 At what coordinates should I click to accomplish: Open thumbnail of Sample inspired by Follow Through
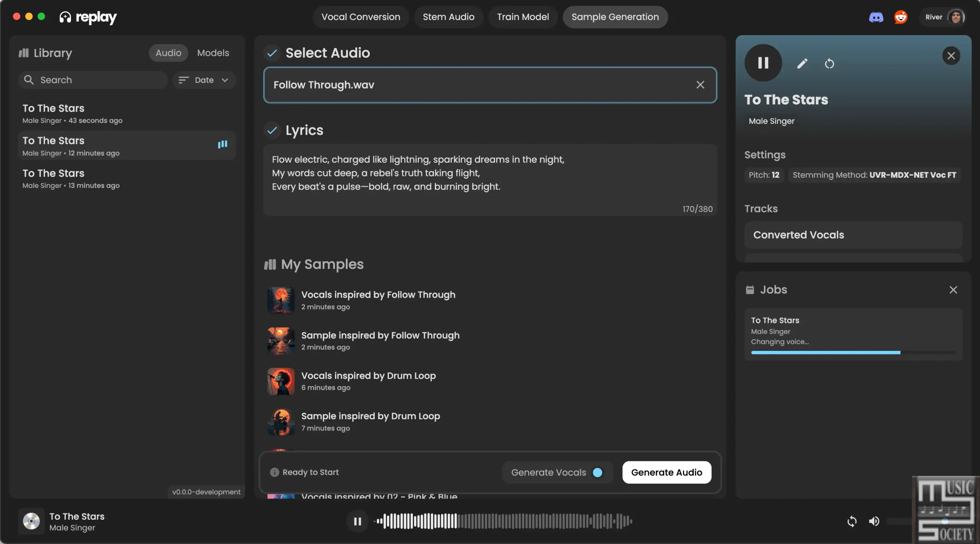(x=281, y=341)
